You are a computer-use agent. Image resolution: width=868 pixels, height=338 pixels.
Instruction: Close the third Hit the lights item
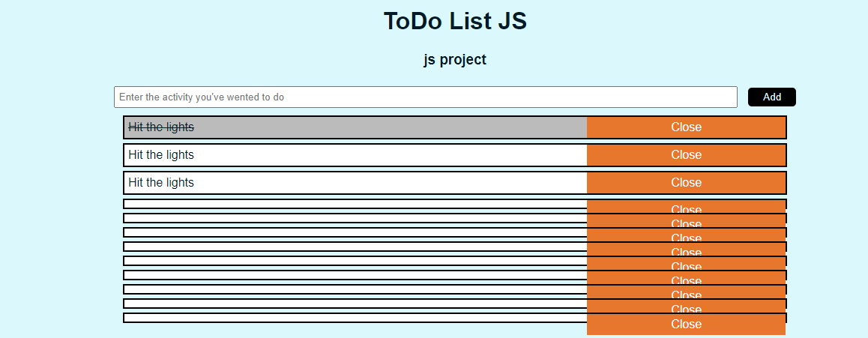pos(687,183)
